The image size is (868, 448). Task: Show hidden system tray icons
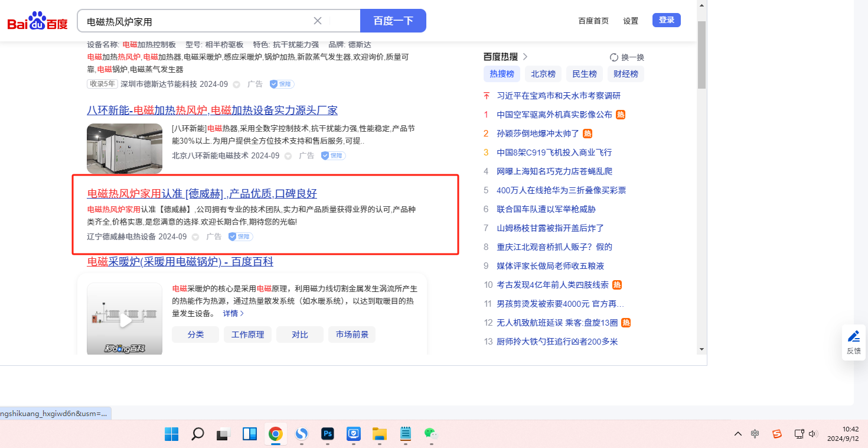coord(738,434)
